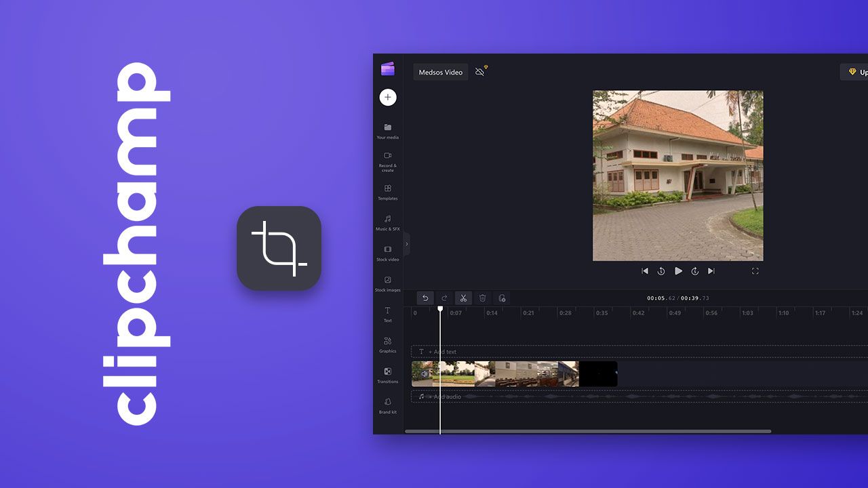Viewport: 868px width, 488px height.
Task: Open the Your media panel
Action: pos(388,131)
